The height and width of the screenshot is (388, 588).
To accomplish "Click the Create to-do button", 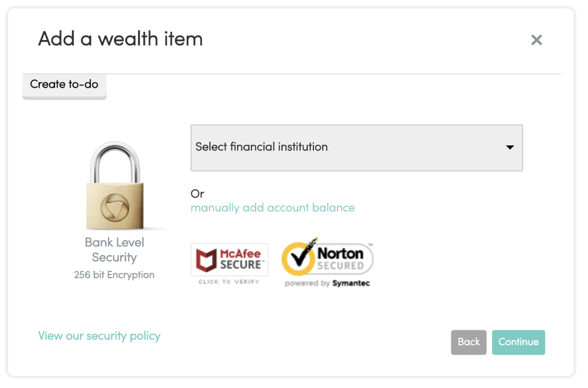I will (65, 87).
